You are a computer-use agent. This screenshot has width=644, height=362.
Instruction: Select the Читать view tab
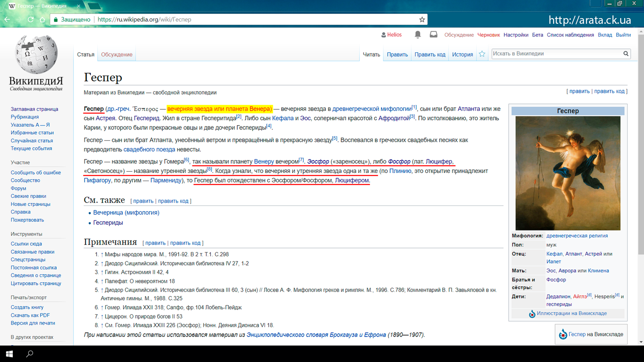tap(372, 54)
